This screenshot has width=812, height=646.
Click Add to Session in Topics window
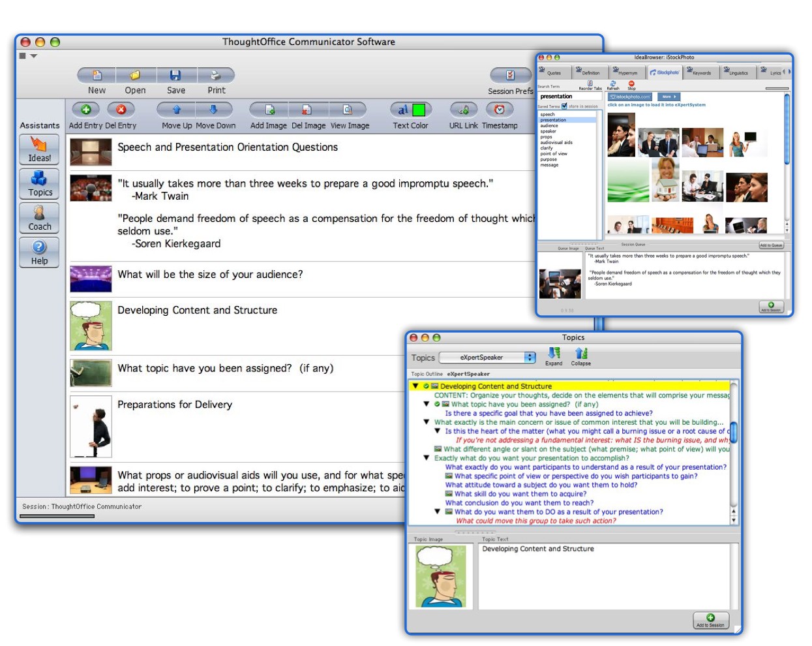[710, 621]
